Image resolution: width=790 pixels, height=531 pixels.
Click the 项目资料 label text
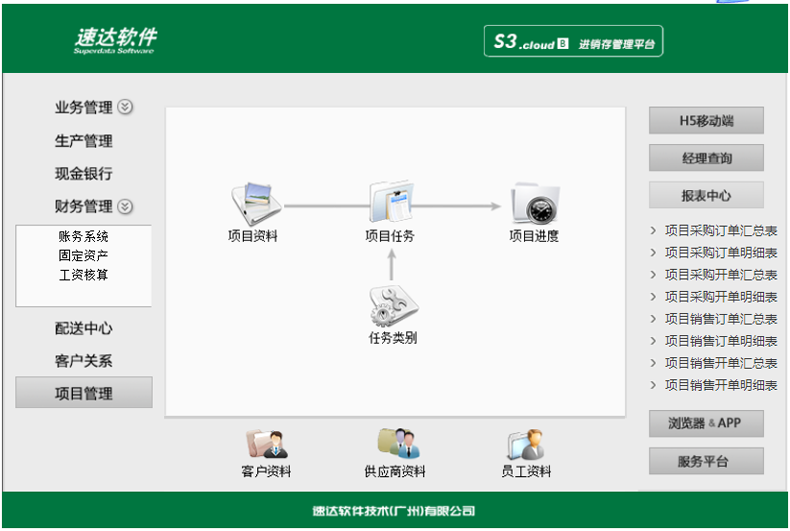point(253,236)
